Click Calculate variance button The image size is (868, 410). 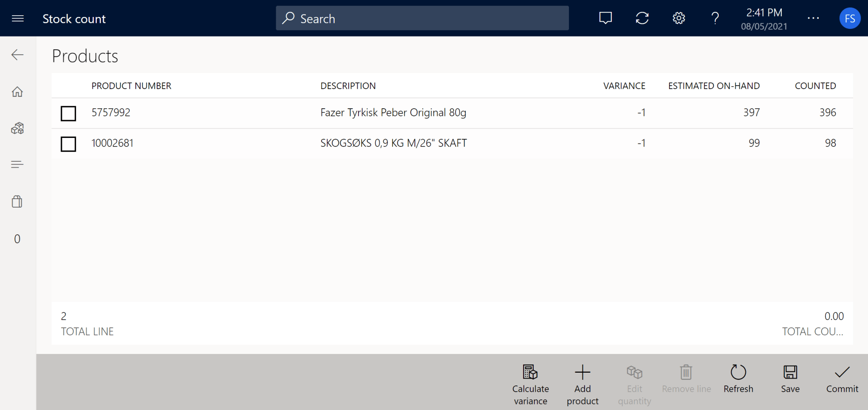[530, 384]
